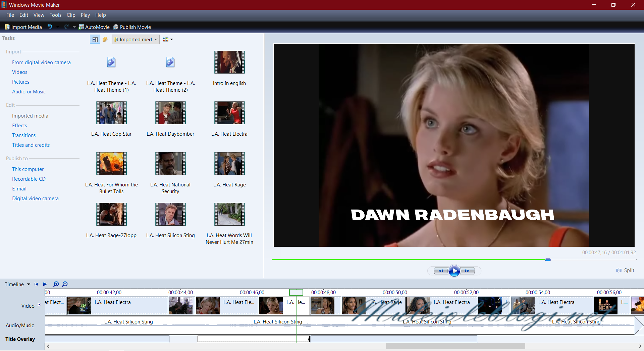Click the Titles and credits link
The height and width of the screenshot is (351, 644).
coord(31,145)
